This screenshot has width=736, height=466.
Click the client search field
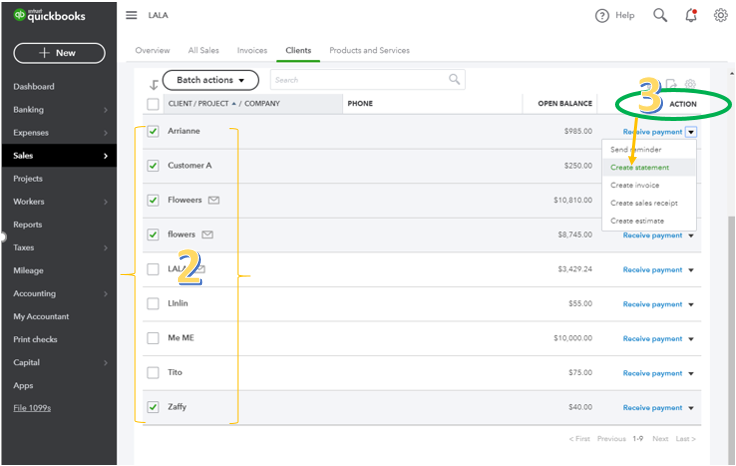[360, 80]
